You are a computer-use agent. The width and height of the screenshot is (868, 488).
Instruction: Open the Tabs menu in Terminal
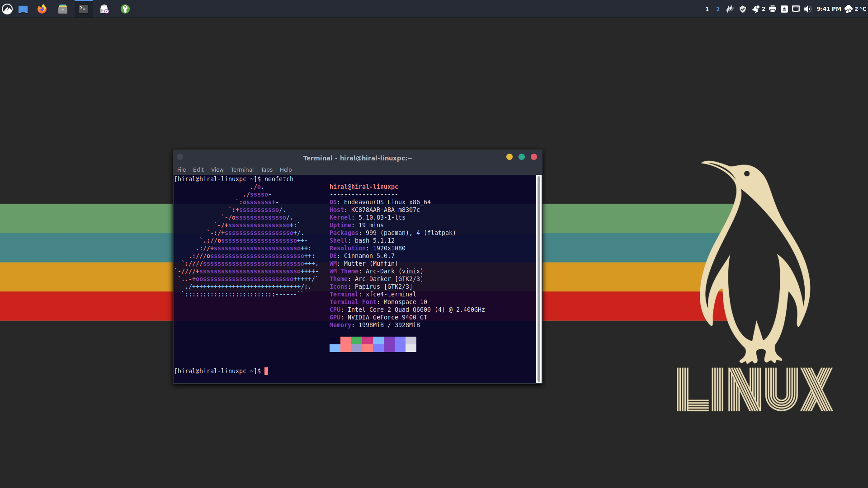pyautogui.click(x=267, y=170)
